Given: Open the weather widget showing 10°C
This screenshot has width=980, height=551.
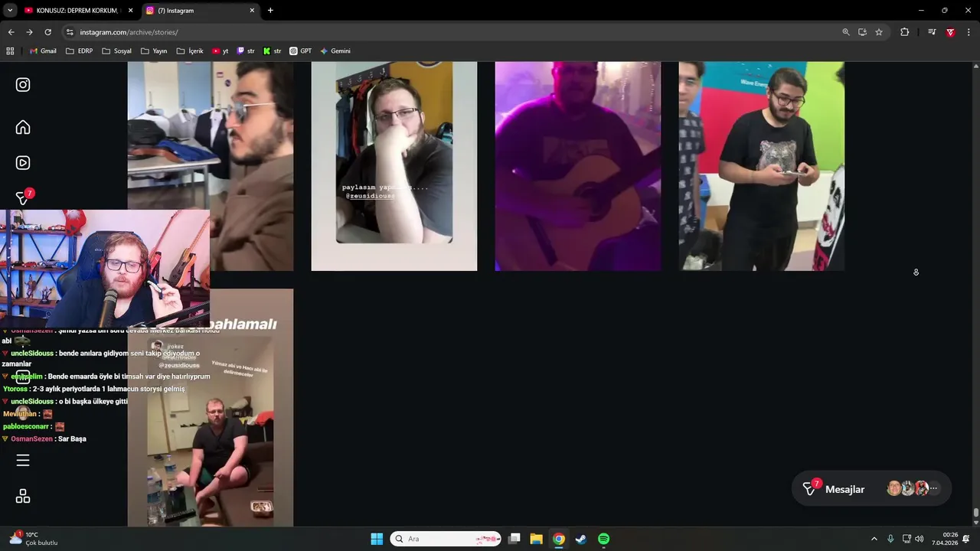Looking at the screenshot, I should (34, 539).
